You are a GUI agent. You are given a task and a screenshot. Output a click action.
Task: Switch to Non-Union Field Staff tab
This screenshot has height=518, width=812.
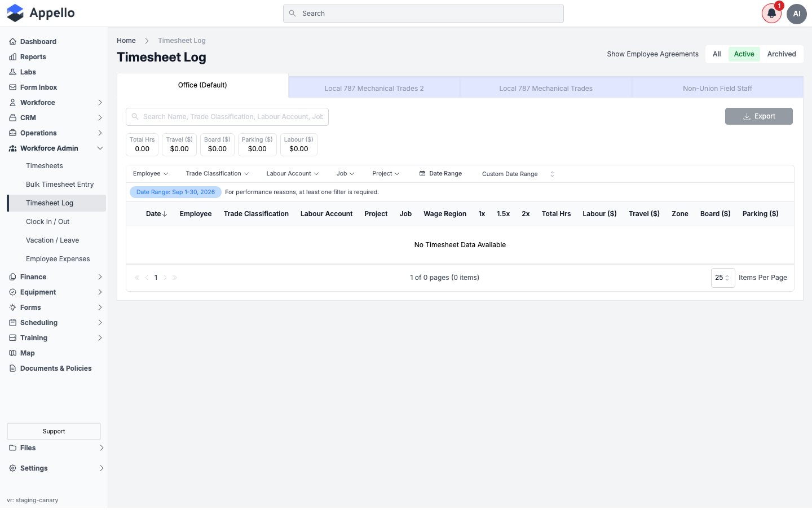click(x=717, y=89)
